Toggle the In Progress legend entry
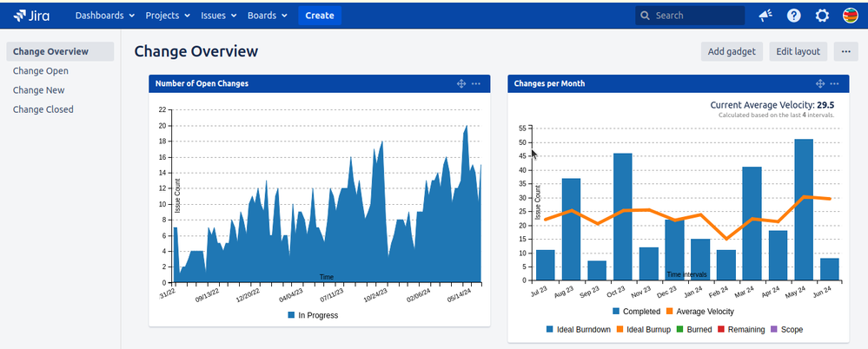868x349 pixels. 313,315
